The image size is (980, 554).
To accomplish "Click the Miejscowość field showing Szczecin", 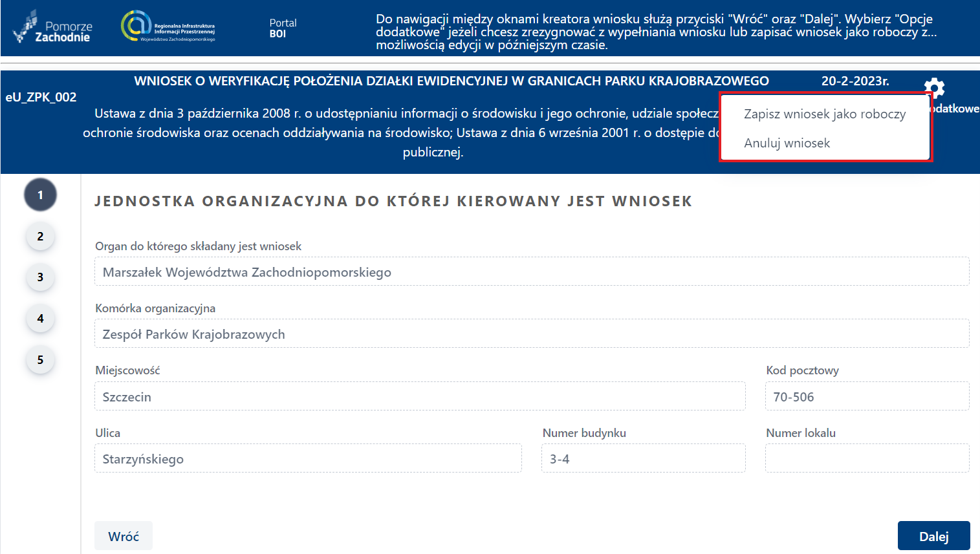I will coord(420,396).
